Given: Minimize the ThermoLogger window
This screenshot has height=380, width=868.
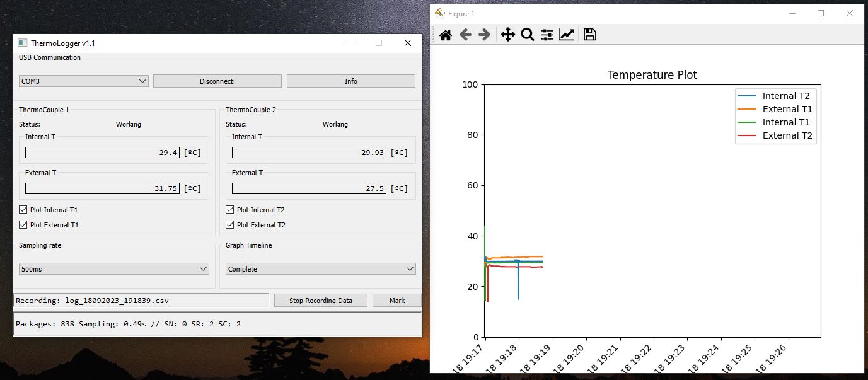Looking at the screenshot, I should tap(350, 43).
